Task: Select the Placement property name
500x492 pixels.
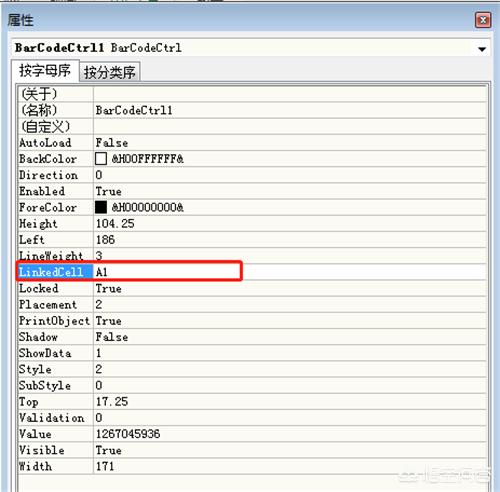Action: click(x=48, y=304)
